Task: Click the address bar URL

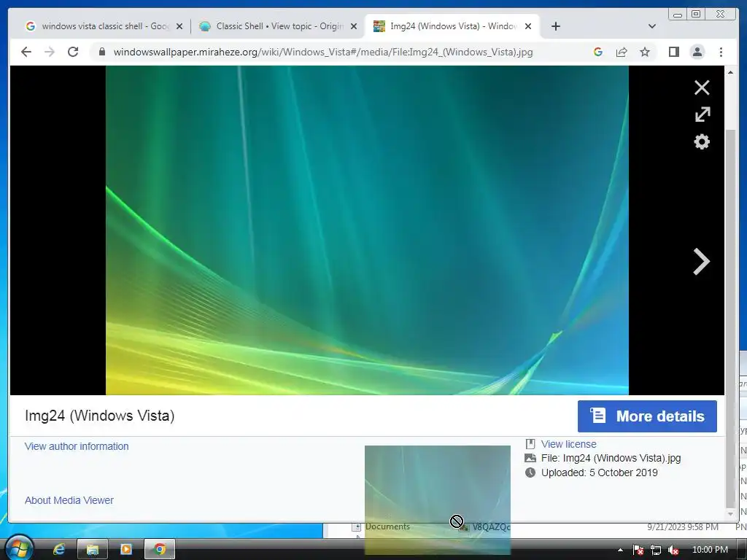Action: [x=323, y=52]
